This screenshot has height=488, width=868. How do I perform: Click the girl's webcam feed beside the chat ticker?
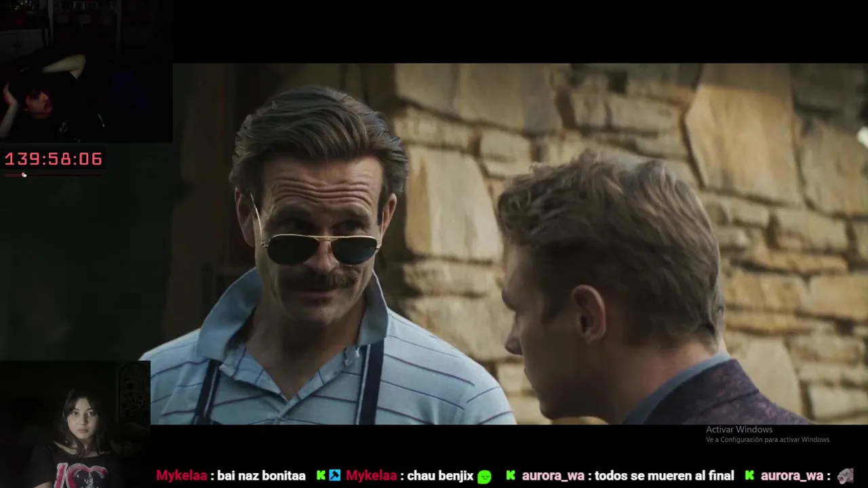pyautogui.click(x=75, y=424)
